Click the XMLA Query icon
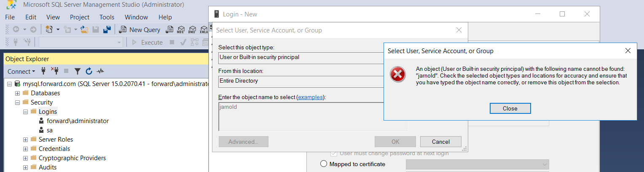 [204, 30]
